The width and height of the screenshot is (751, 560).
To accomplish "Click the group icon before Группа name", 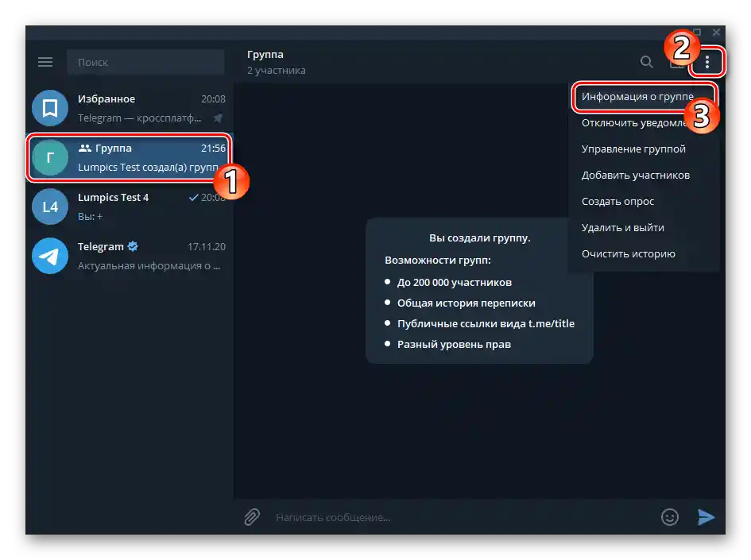I will point(85,149).
